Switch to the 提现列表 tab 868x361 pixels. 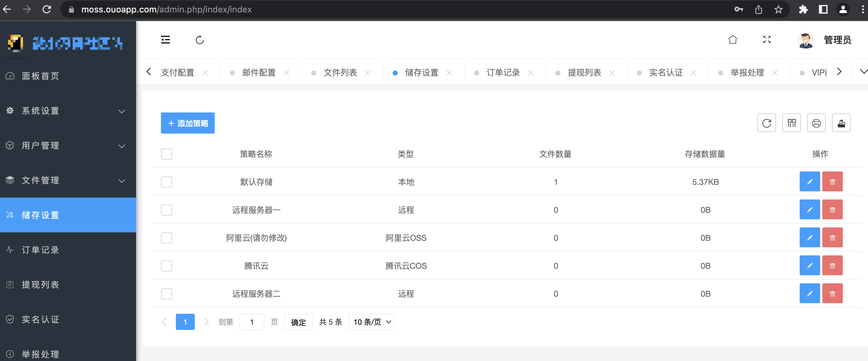tap(585, 72)
